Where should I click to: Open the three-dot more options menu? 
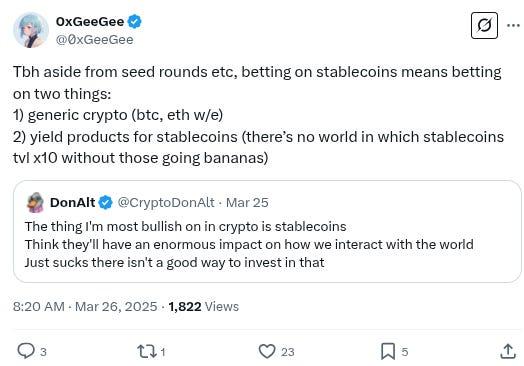(513, 25)
